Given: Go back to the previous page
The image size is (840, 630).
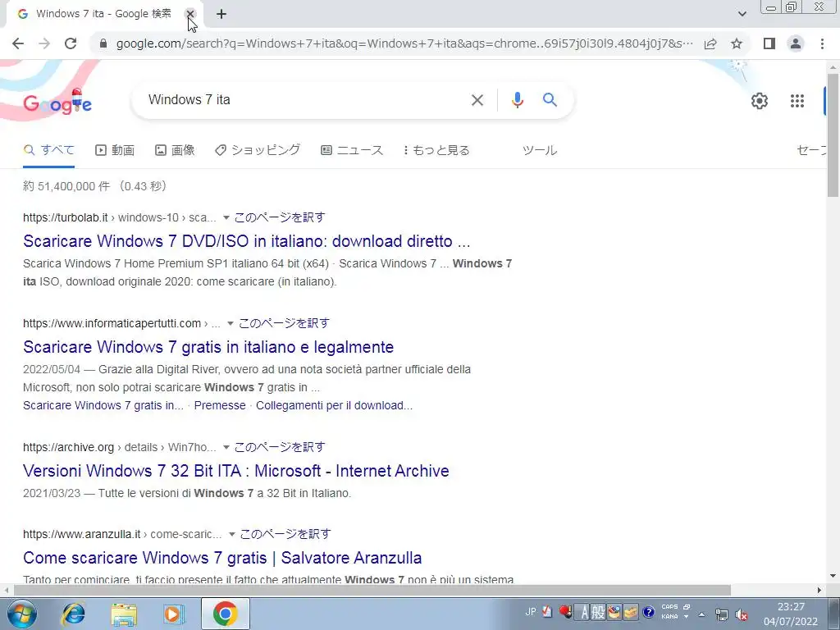Looking at the screenshot, I should (18, 43).
